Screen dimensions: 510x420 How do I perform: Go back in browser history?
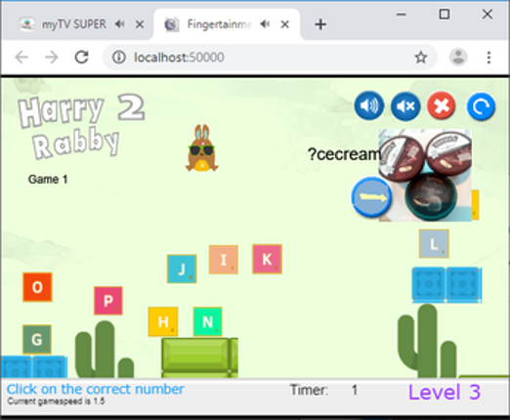point(21,58)
